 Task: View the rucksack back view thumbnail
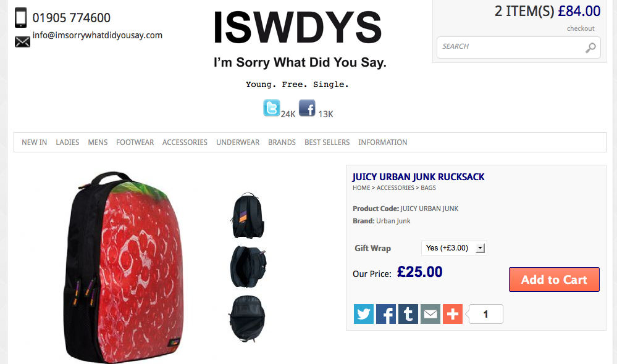point(248,215)
